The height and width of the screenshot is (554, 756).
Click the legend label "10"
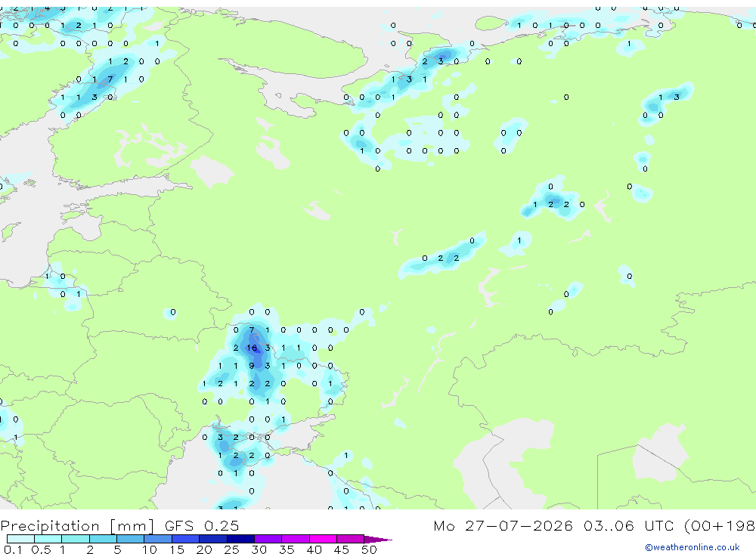pos(150,549)
